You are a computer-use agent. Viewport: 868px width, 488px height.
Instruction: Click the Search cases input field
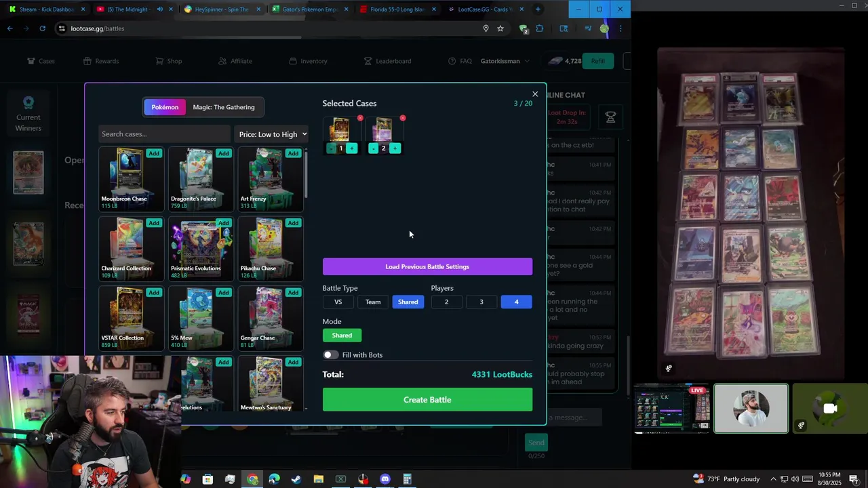(164, 134)
